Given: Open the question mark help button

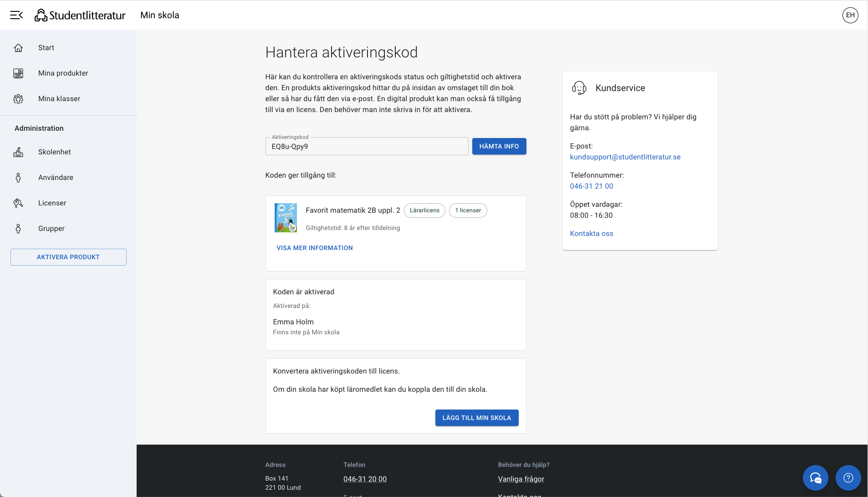Looking at the screenshot, I should pos(848,478).
